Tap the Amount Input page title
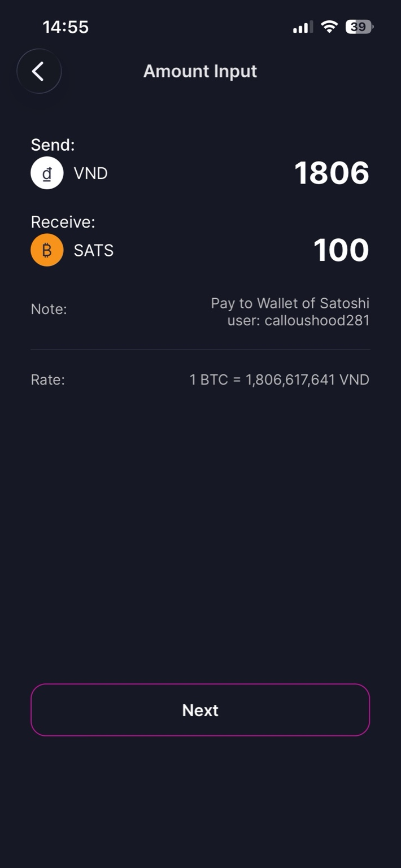This screenshot has width=401, height=868. 200,71
